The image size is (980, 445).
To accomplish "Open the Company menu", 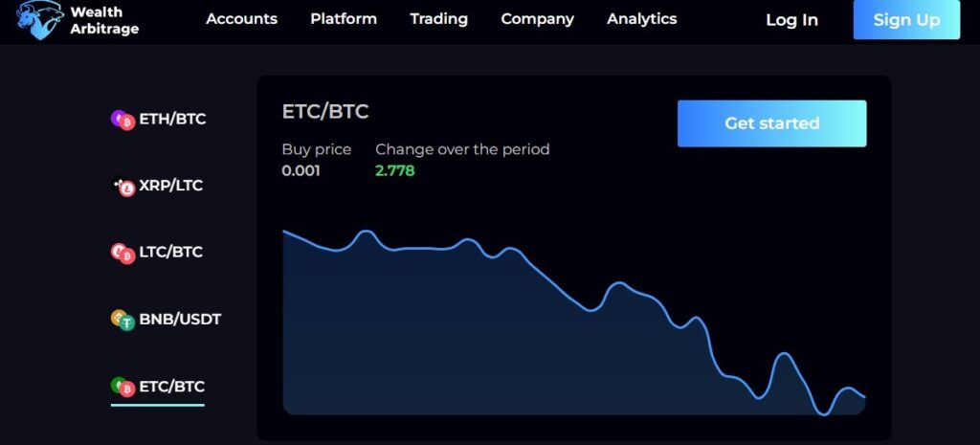I will pos(538,19).
